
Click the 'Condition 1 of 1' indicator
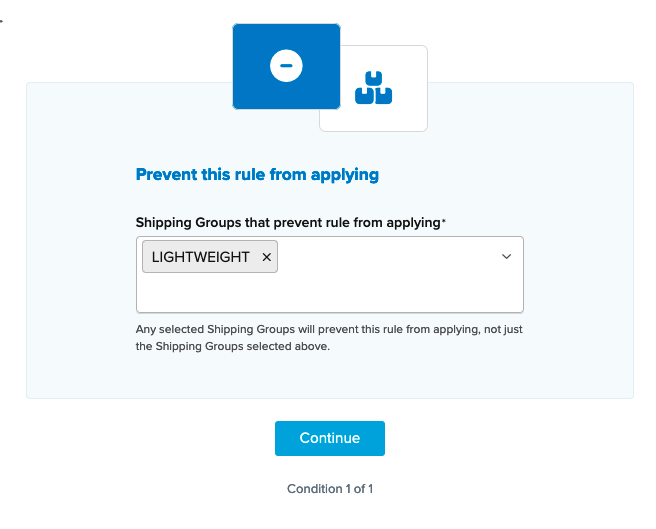(x=329, y=489)
